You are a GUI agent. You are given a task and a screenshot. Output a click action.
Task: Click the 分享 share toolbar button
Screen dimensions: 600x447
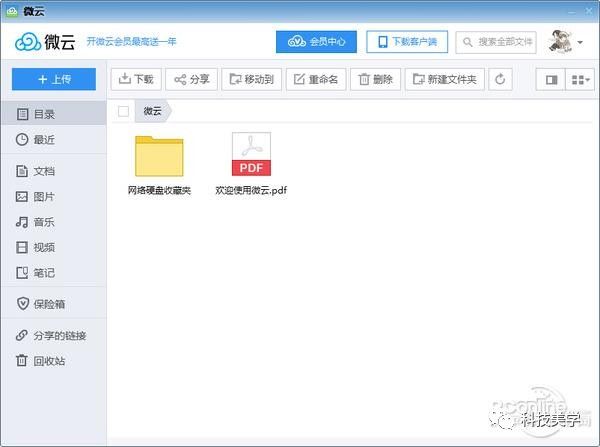[191, 79]
